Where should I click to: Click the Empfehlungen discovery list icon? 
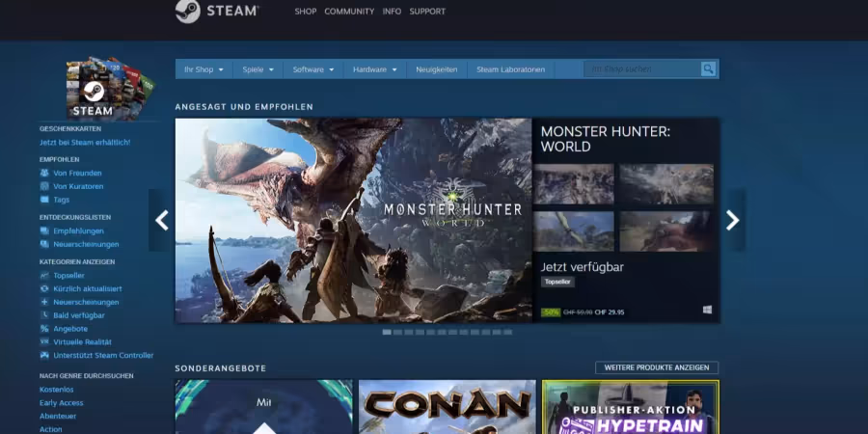pyautogui.click(x=44, y=231)
